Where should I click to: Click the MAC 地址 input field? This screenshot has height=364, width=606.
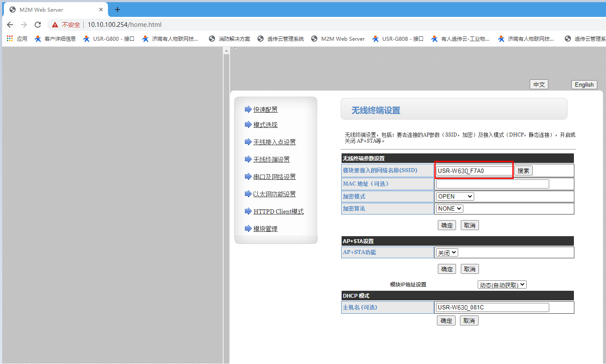point(492,184)
